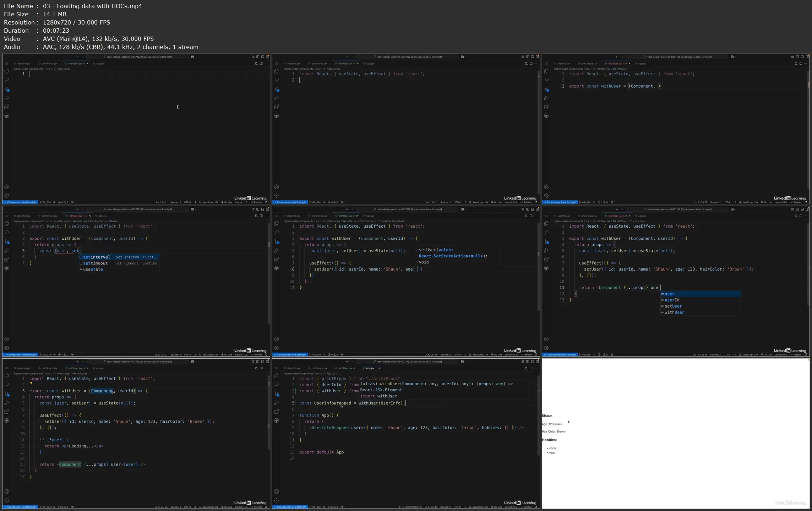Open Copilot dropdown in bottom-middle frame
The width and height of the screenshot is (812, 511).
(463, 361)
